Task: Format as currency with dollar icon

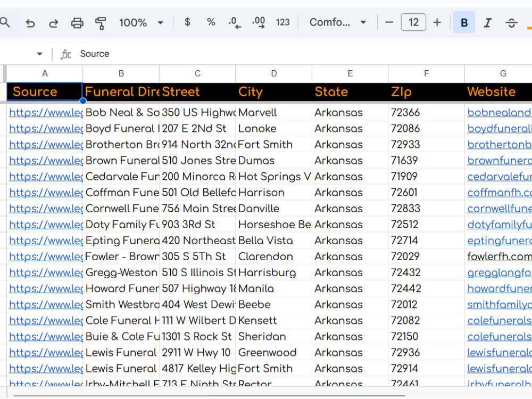Action: click(187, 22)
